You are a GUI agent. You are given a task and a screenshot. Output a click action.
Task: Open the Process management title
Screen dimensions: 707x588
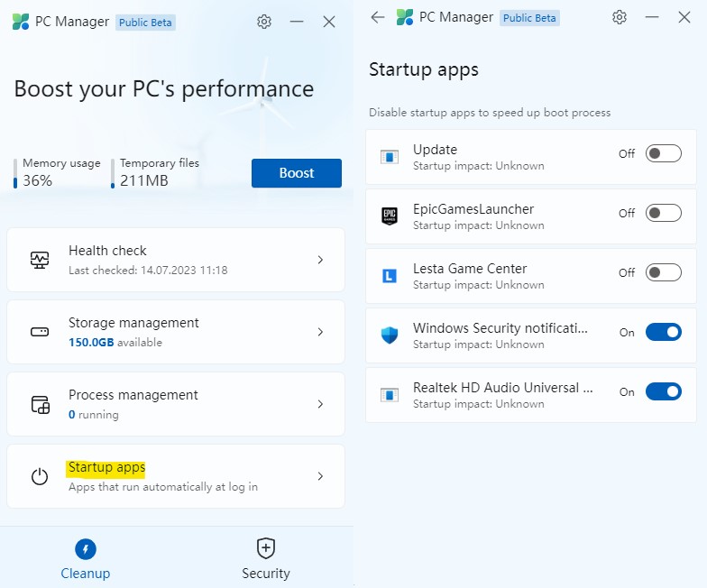(x=133, y=395)
